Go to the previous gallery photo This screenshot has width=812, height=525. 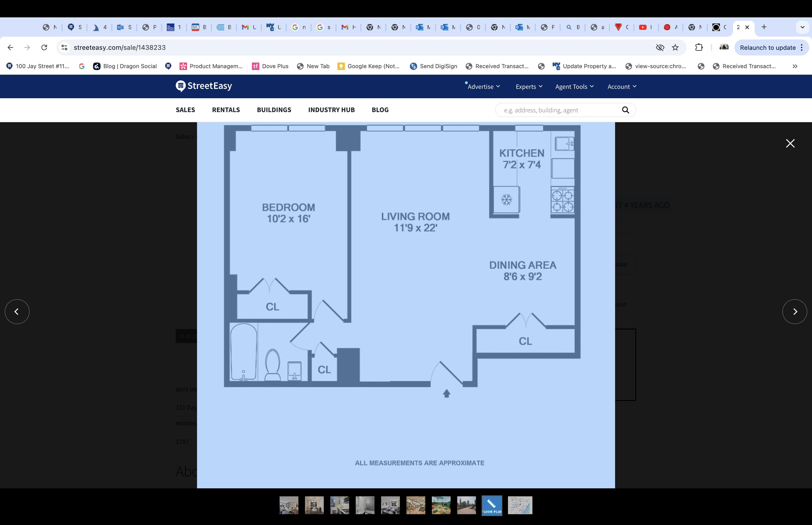tap(17, 311)
